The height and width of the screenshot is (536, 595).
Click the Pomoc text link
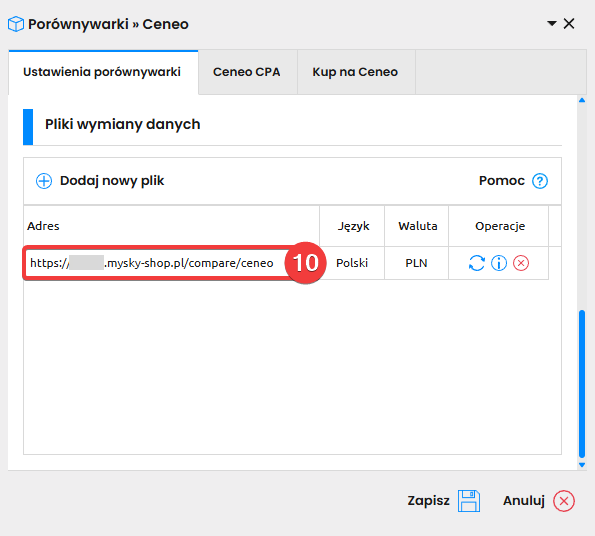502,181
